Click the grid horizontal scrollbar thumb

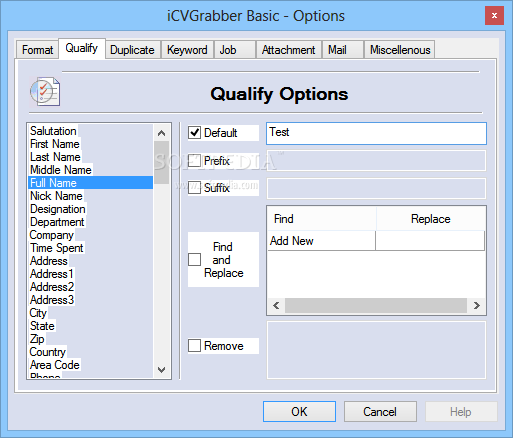pyautogui.click(x=376, y=305)
